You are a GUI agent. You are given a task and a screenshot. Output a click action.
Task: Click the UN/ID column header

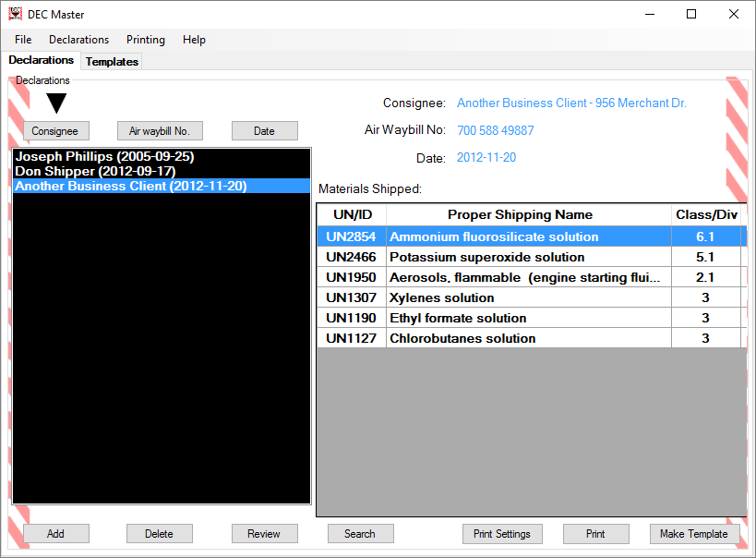point(352,215)
